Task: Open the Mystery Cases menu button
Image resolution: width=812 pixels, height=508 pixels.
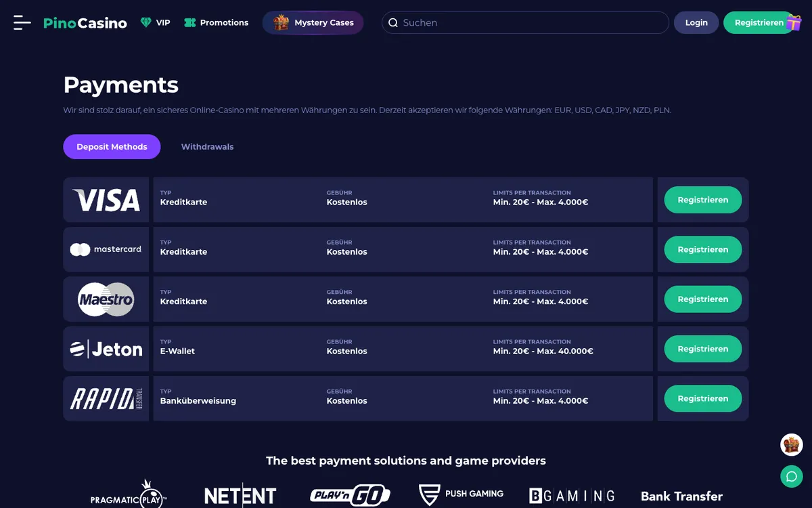Action: click(313, 22)
